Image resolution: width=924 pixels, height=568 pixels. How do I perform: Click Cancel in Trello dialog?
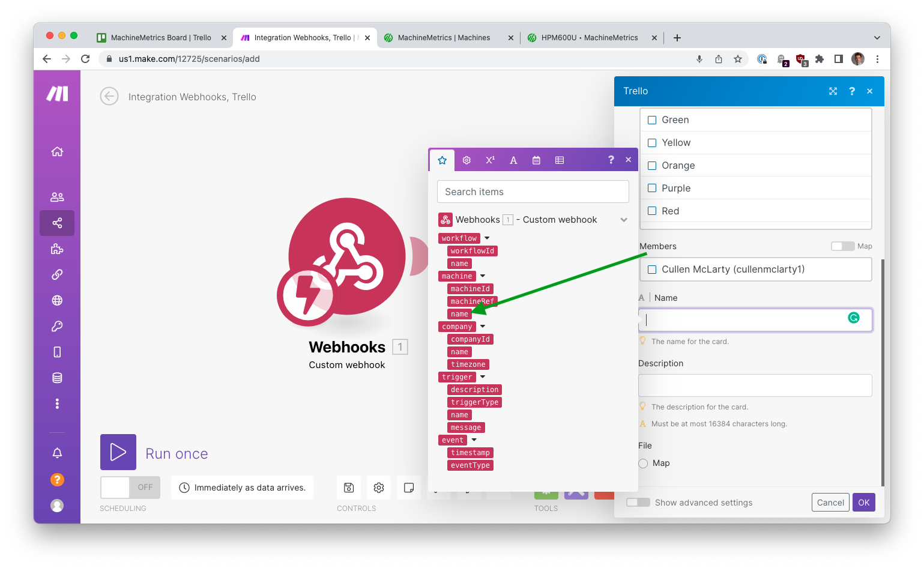coord(830,503)
